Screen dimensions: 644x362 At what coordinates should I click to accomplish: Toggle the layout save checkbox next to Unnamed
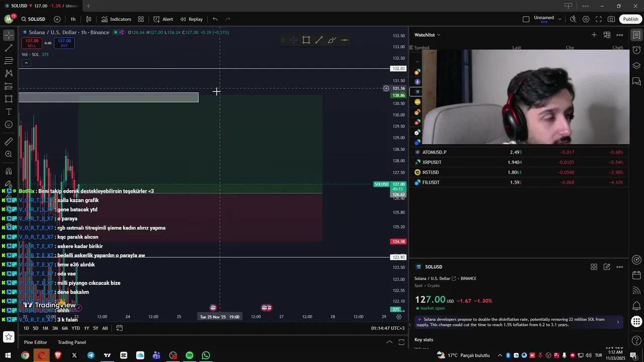click(526, 19)
